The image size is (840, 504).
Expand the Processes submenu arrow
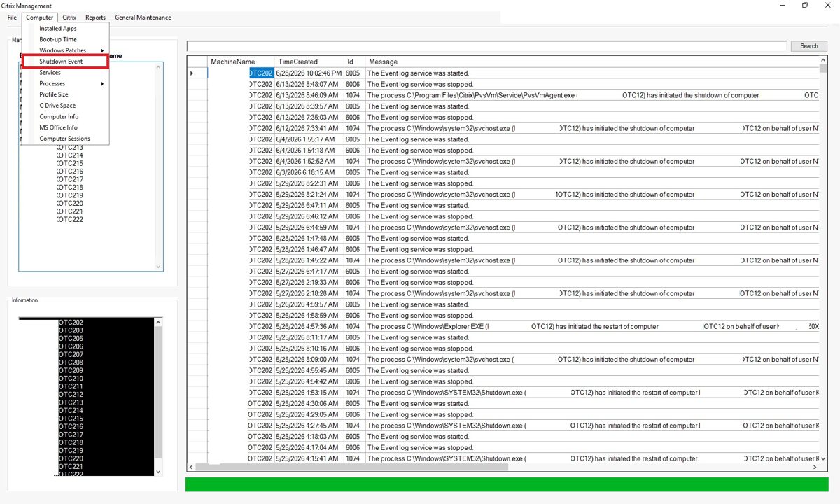102,83
